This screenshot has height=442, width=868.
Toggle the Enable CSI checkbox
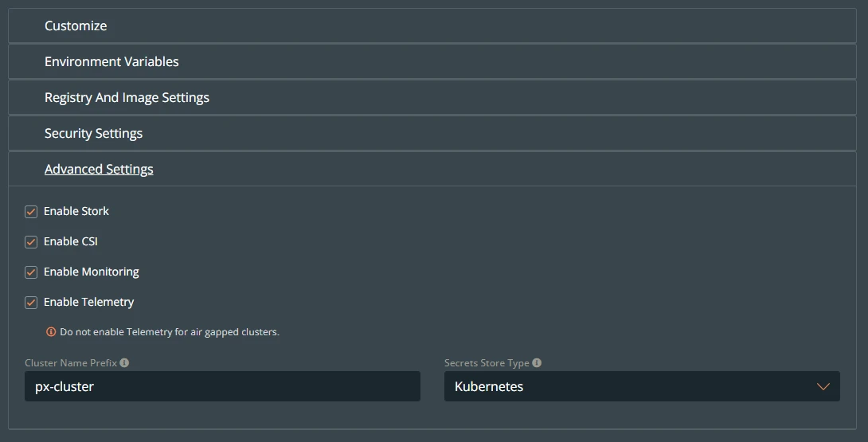[x=31, y=242]
